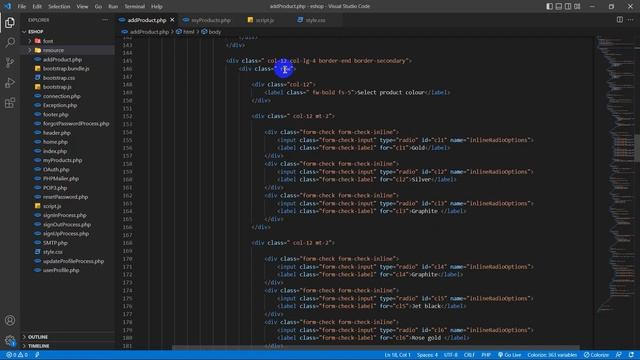Open Customize Layout icon in title bar
This screenshot has height=360, width=640.
[577, 6]
